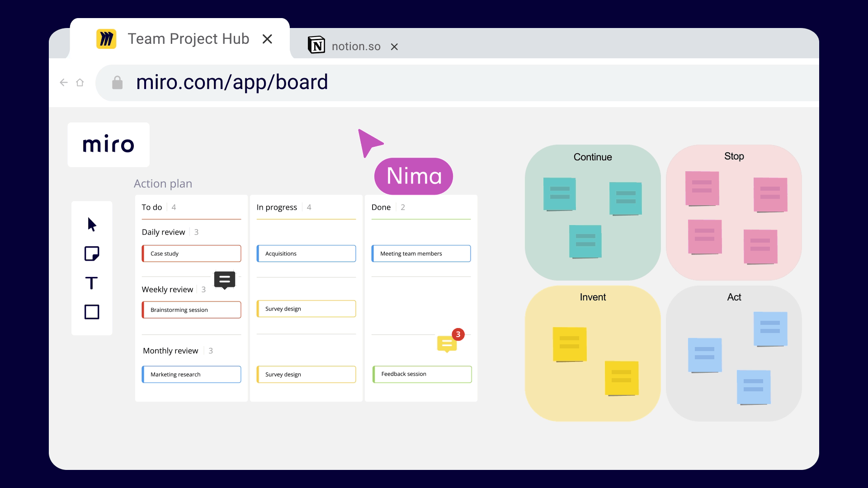
Task: Open the comment bubble near Weekly review
Action: click(x=225, y=280)
